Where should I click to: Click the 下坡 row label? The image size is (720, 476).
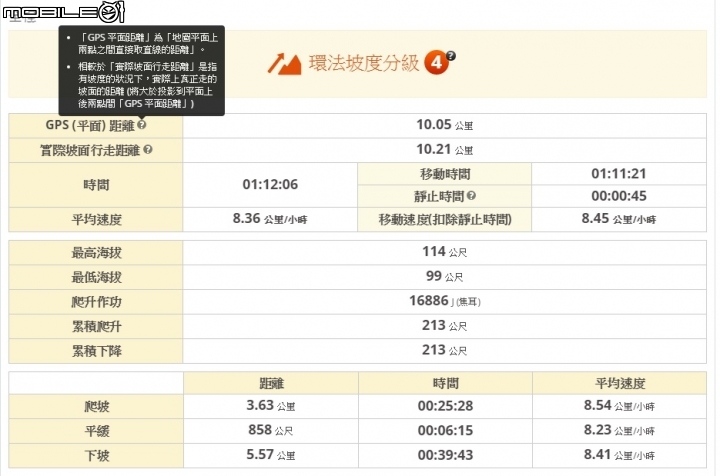96,456
